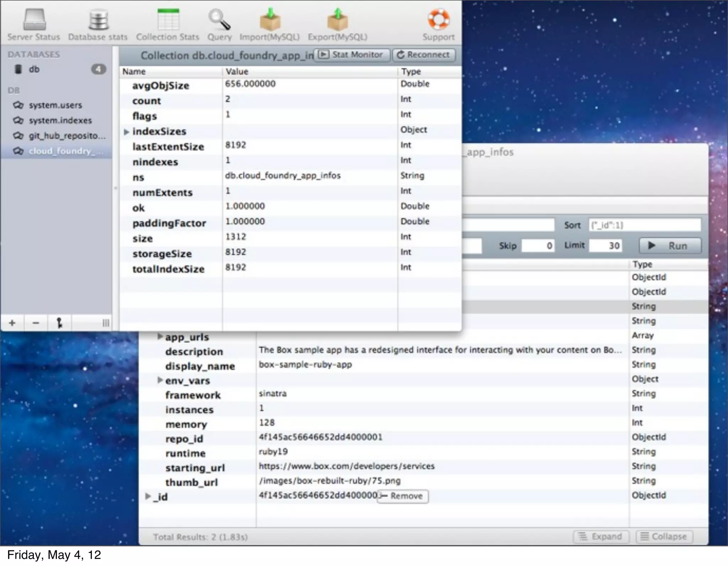Screen dimensions: 728x566
Task: Expand the env_vars object row
Action: [x=160, y=380]
